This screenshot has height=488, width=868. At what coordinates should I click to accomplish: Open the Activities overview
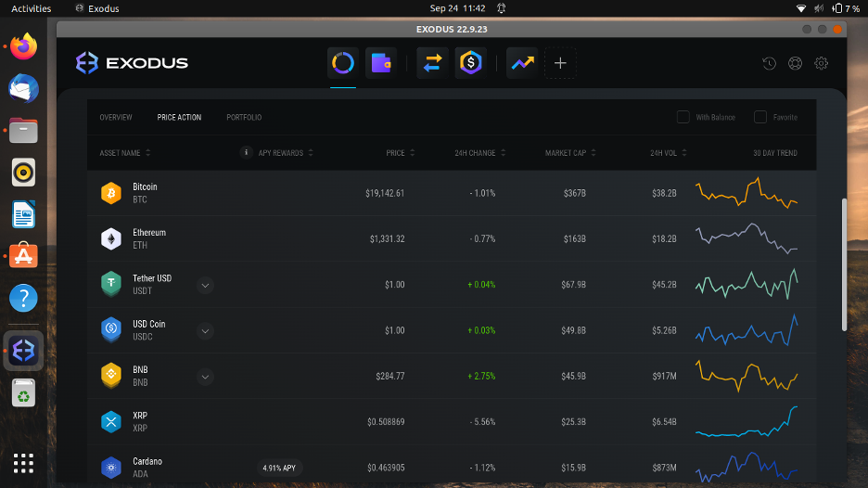(31, 8)
